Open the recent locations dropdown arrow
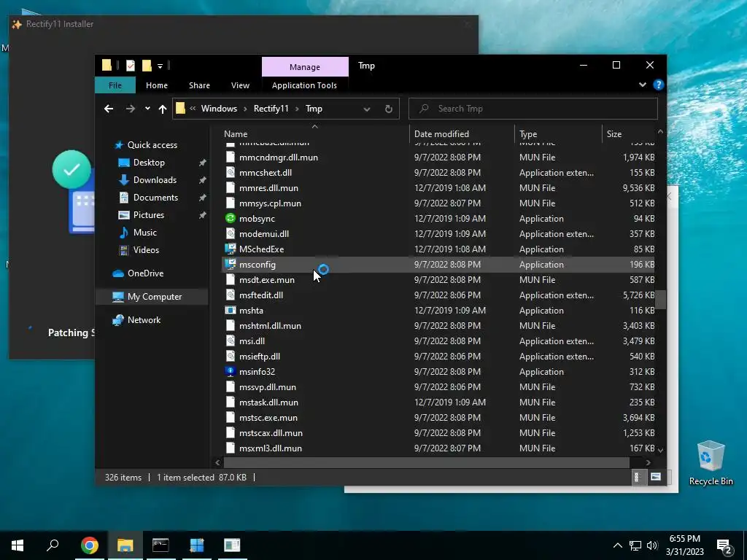Screen dimensions: 747x560 click(147, 109)
